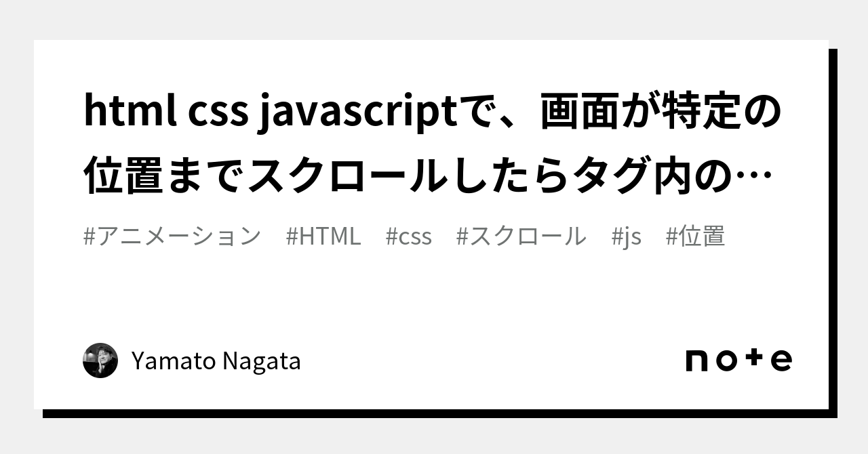Click the letter n in note logo

[698, 360]
